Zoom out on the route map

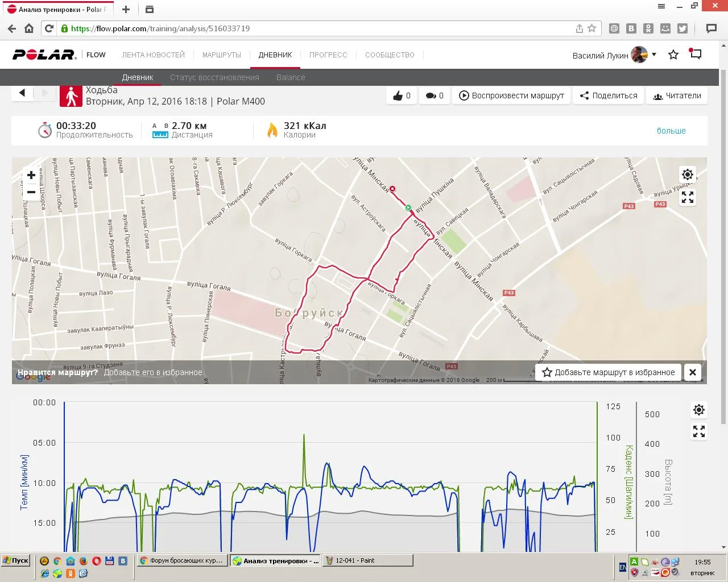click(31, 192)
